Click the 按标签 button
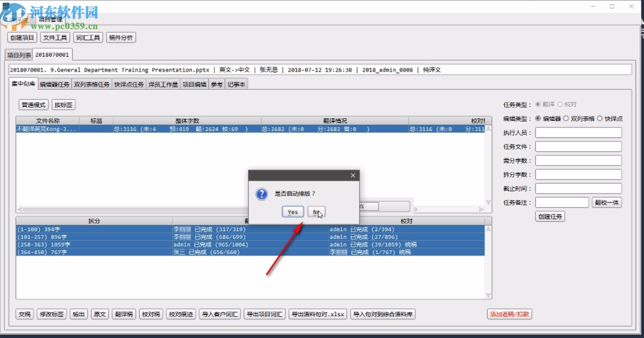 point(64,105)
